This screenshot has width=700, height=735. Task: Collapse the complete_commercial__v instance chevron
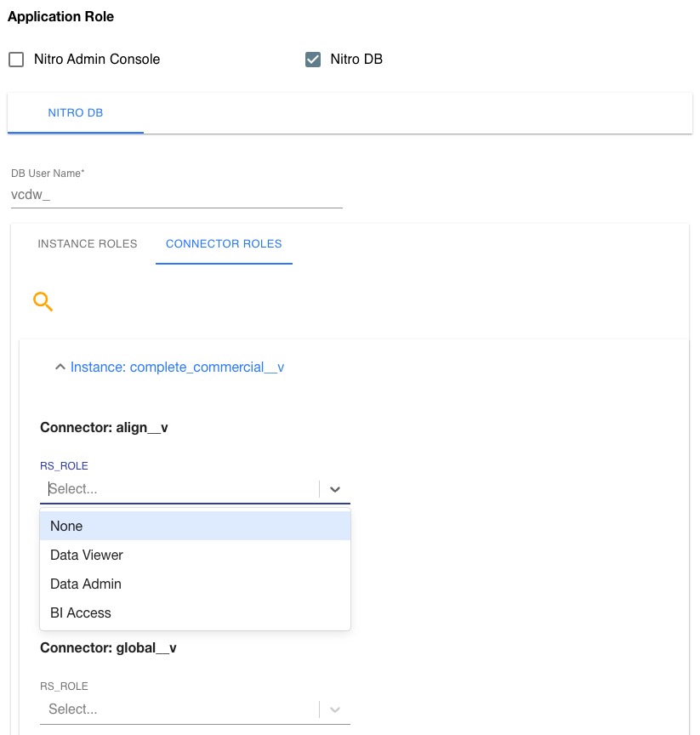59,367
